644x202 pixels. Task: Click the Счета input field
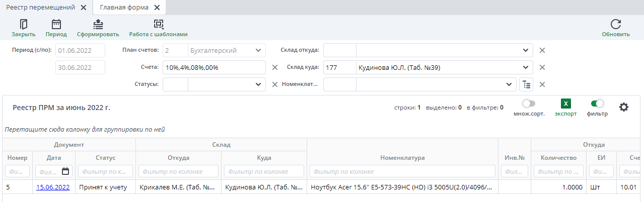(x=214, y=67)
